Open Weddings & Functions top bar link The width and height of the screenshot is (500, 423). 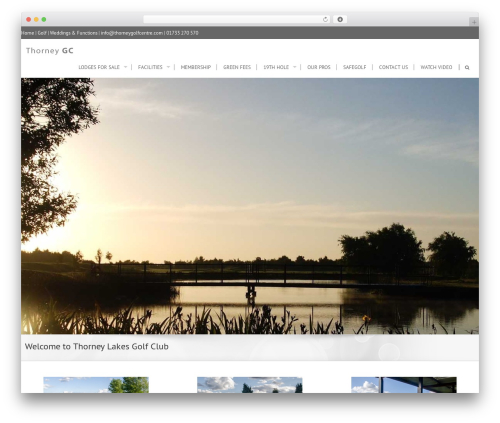pos(74,33)
